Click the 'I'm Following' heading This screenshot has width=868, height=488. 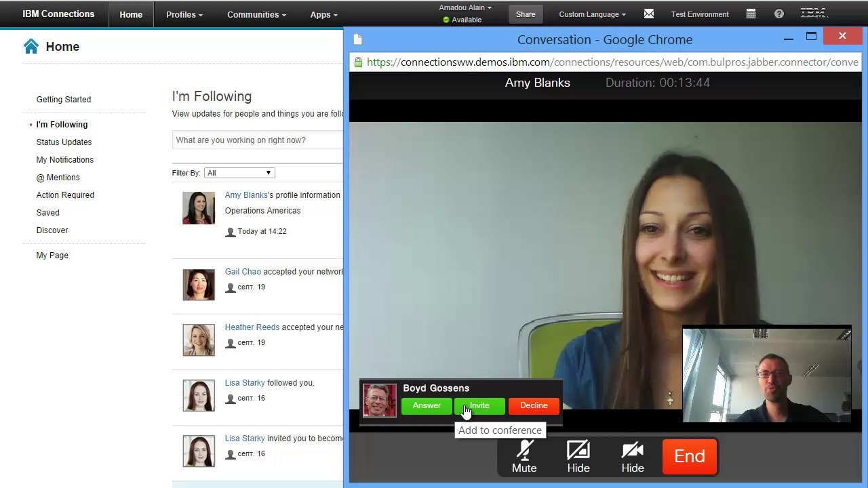(x=212, y=96)
